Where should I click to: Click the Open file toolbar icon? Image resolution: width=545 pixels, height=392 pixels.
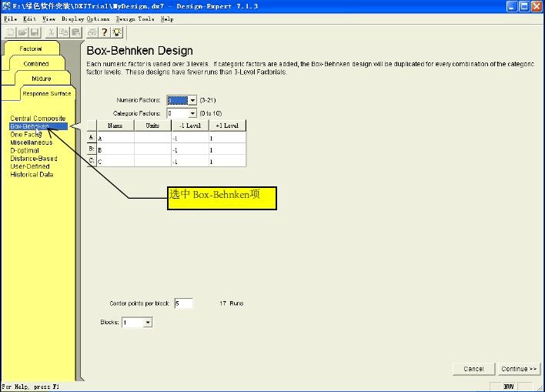pyautogui.click(x=22, y=32)
